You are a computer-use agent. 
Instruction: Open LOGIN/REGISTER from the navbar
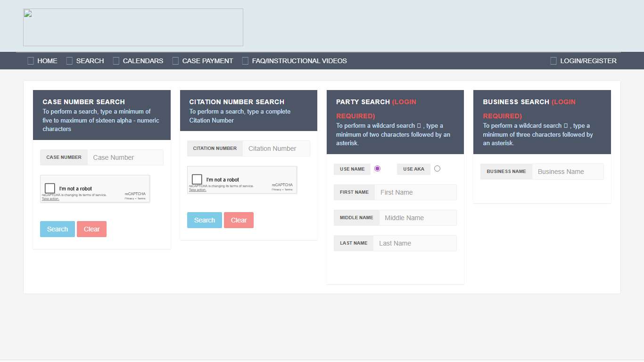coord(588,60)
